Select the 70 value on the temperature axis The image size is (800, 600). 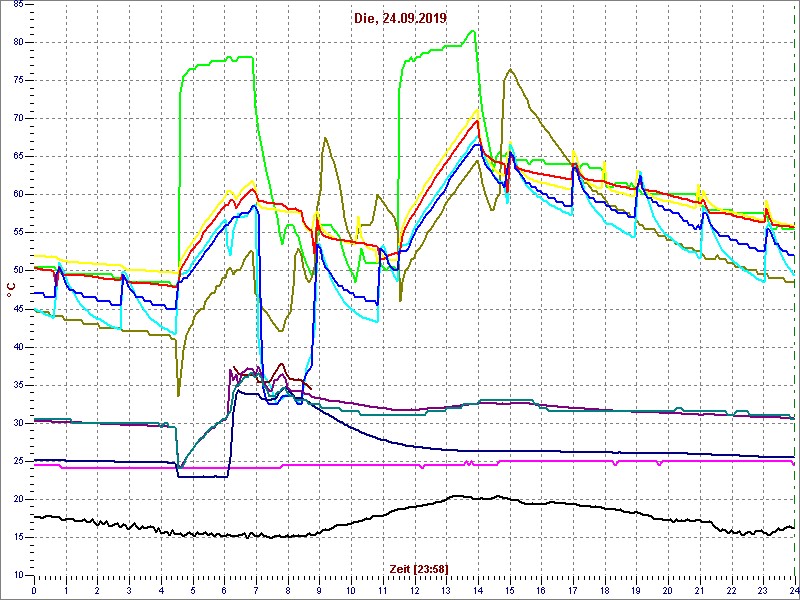[17, 119]
